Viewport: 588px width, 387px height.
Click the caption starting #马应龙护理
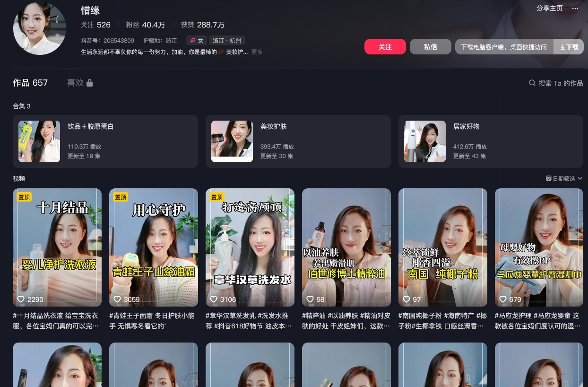point(539,320)
